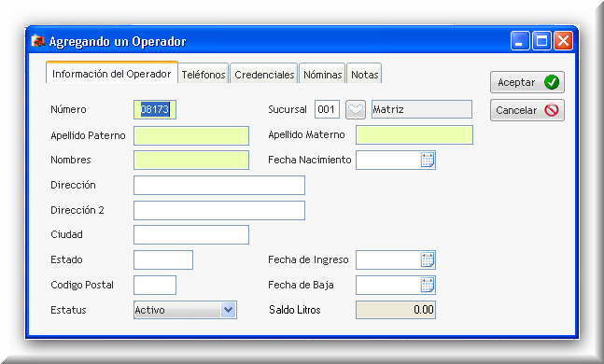Viewport: 604px width, 364px height.
Task: Click the application icon in title bar
Action: coord(38,40)
